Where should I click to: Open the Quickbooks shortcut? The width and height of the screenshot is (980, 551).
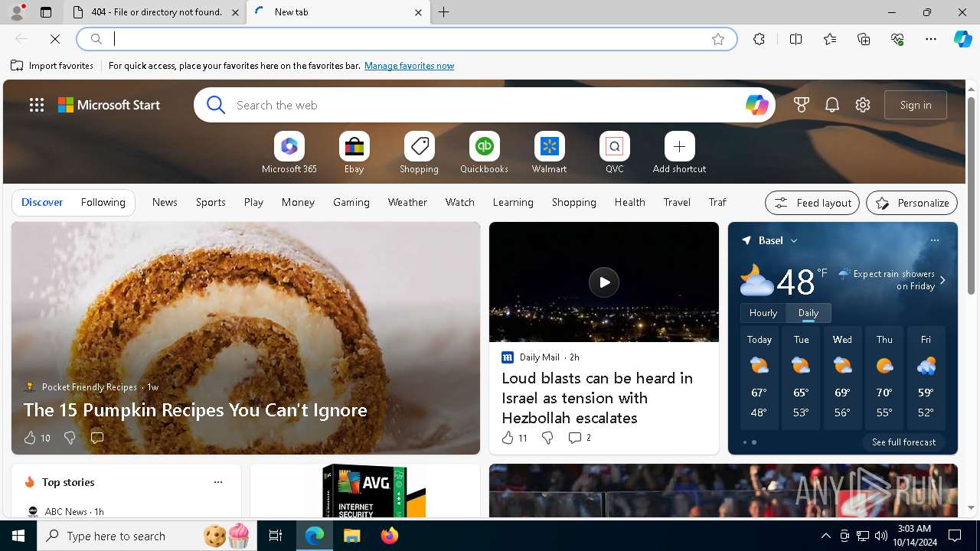(484, 153)
